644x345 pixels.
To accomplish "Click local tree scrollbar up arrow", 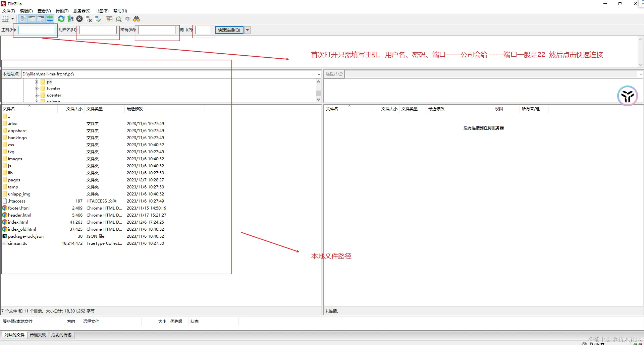I will click(x=318, y=81).
